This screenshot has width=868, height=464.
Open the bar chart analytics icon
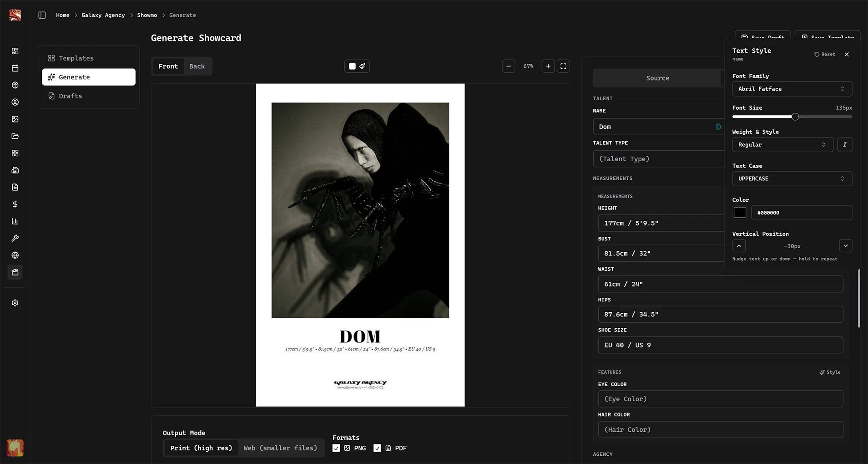15,221
